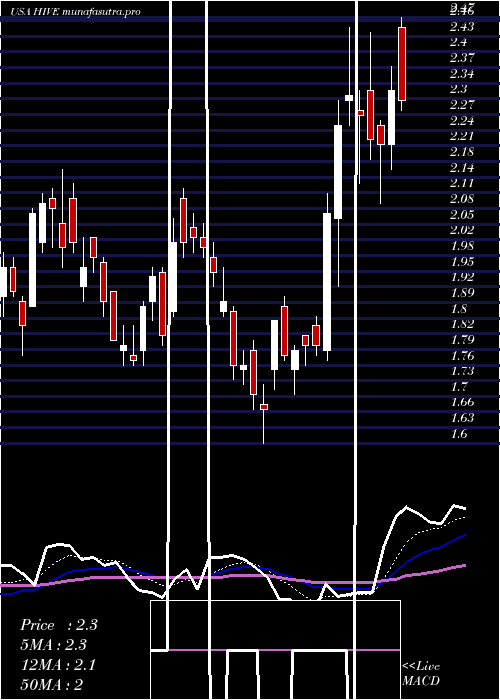
Task: Click the 2.08 price axis label
Action: (x=462, y=199)
